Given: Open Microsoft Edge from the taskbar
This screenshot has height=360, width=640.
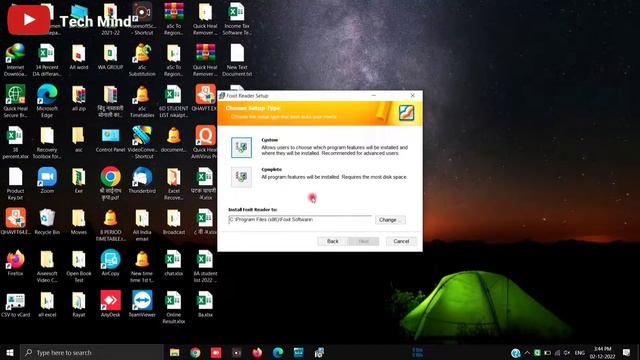Looking at the screenshot, I should [278, 352].
